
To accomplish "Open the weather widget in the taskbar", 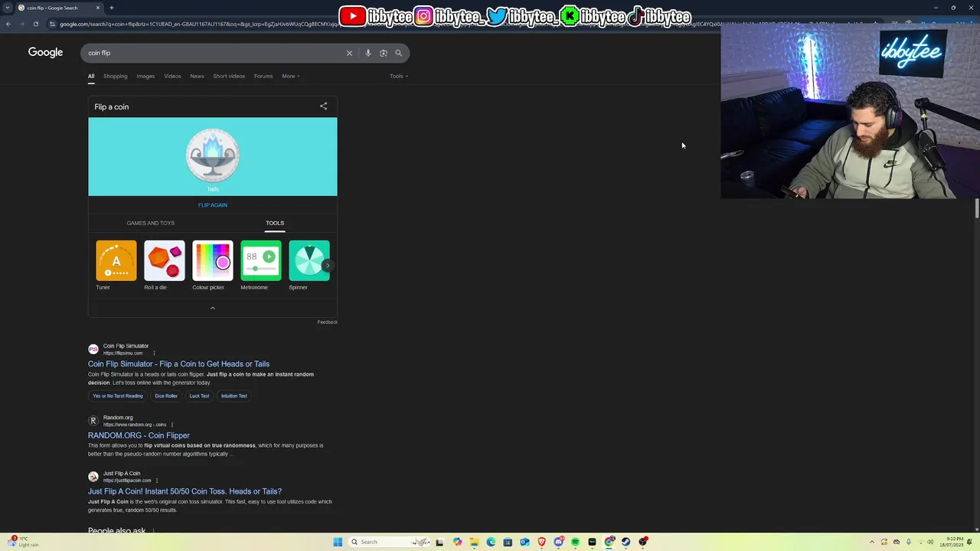I will [23, 542].
